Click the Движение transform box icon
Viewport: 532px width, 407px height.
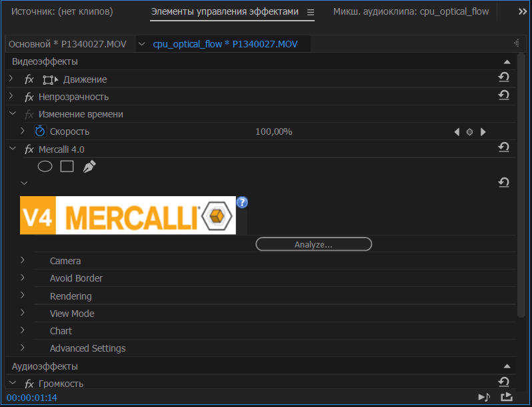[x=50, y=80]
